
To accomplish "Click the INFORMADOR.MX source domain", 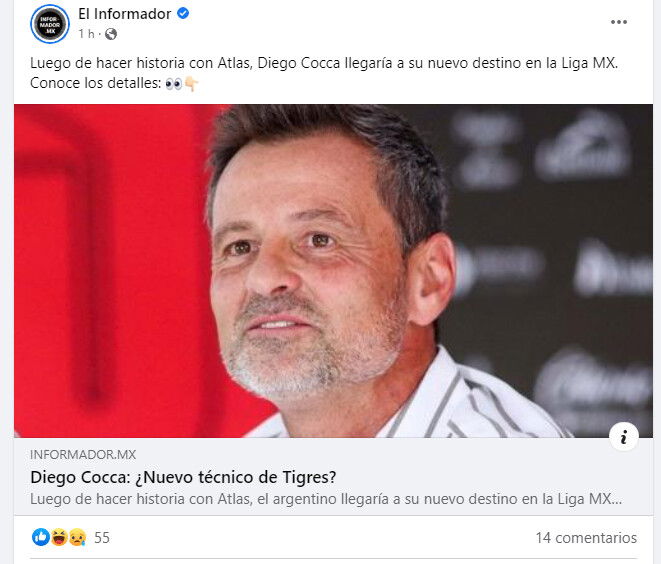I will pos(83,454).
